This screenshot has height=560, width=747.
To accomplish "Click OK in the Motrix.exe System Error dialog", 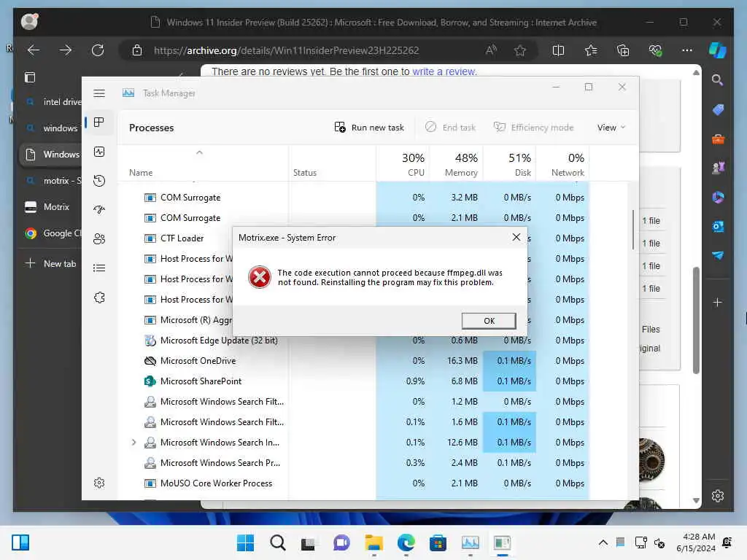I will pyautogui.click(x=489, y=321).
